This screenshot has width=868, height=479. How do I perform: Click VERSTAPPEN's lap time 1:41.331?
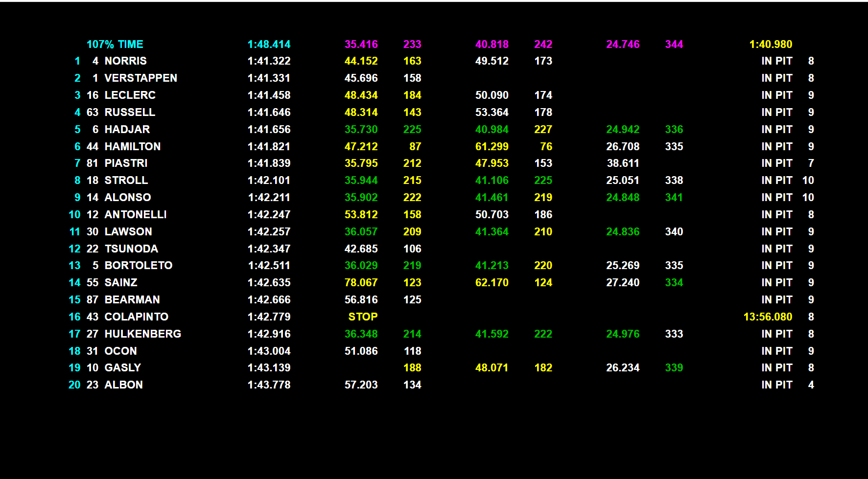(269, 78)
